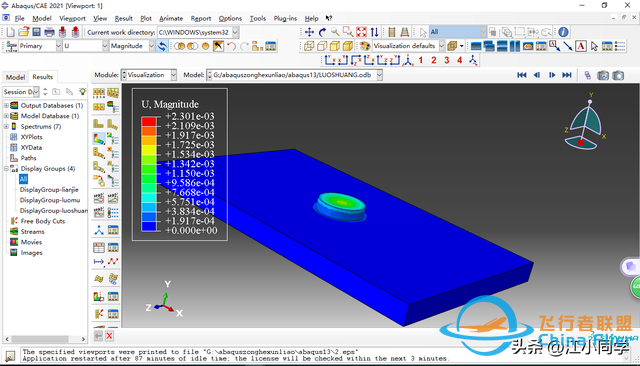Click the Print icon in the toolbar
The height and width of the screenshot is (366, 640).
click(49, 32)
